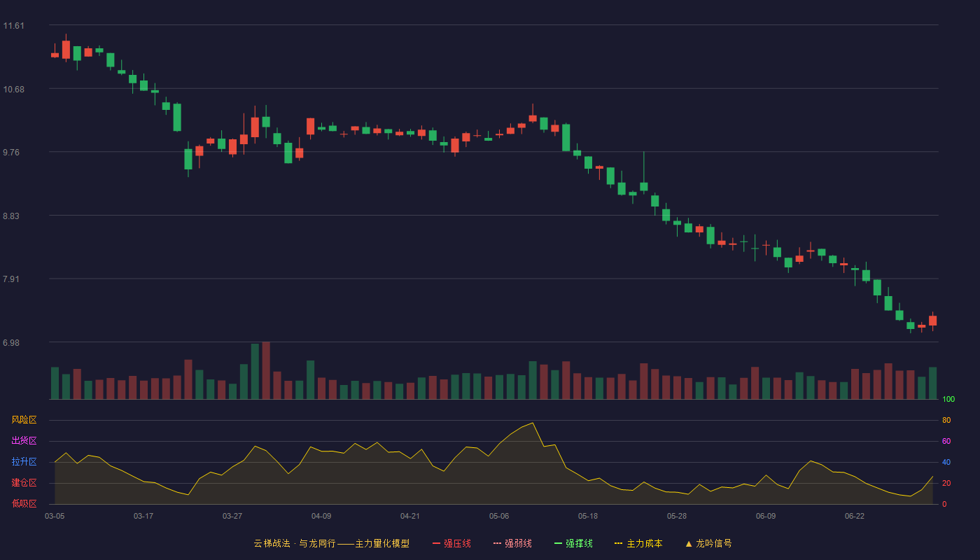Click the 05-28 date label
This screenshot has height=560, width=980.
tap(677, 516)
